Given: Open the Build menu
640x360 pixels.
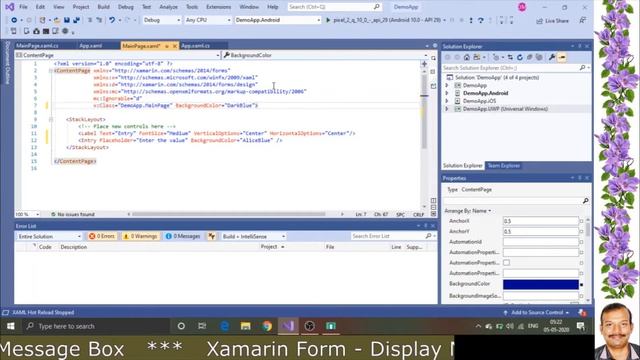Looking at the screenshot, I should 103,7.
